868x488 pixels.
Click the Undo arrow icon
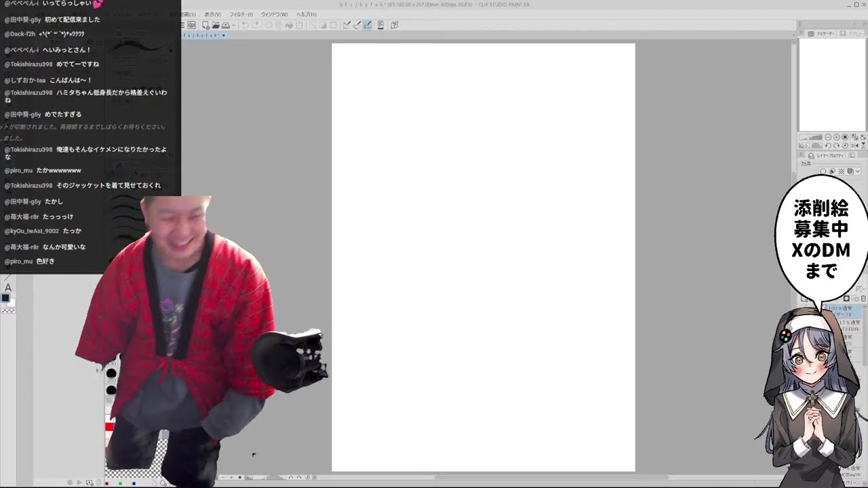[x=244, y=25]
